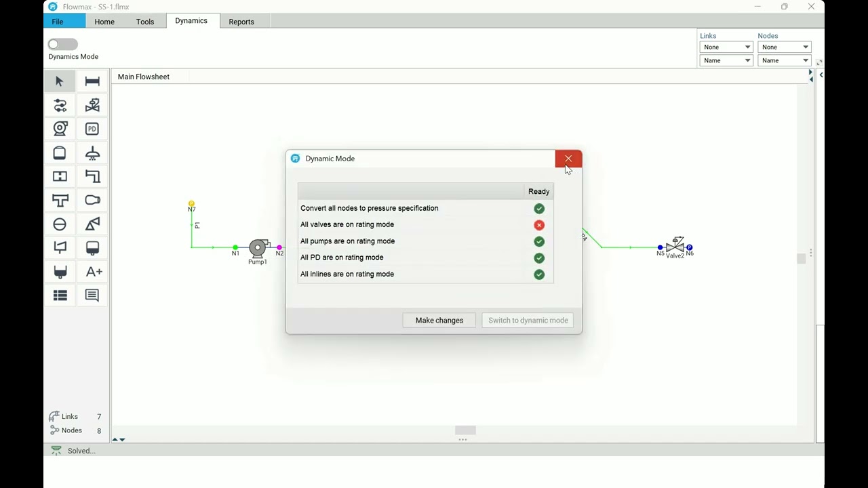Choose the reducer fitting tool

[92, 200]
